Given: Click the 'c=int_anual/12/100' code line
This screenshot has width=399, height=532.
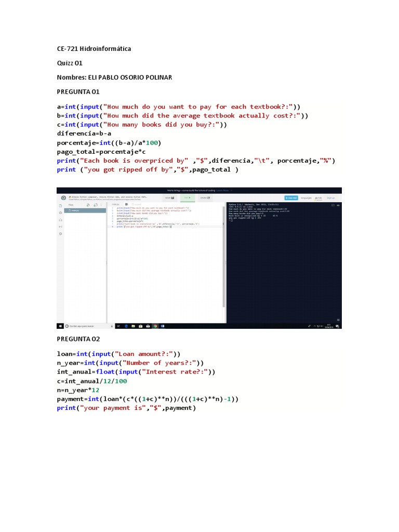Looking at the screenshot, I should point(92,381).
